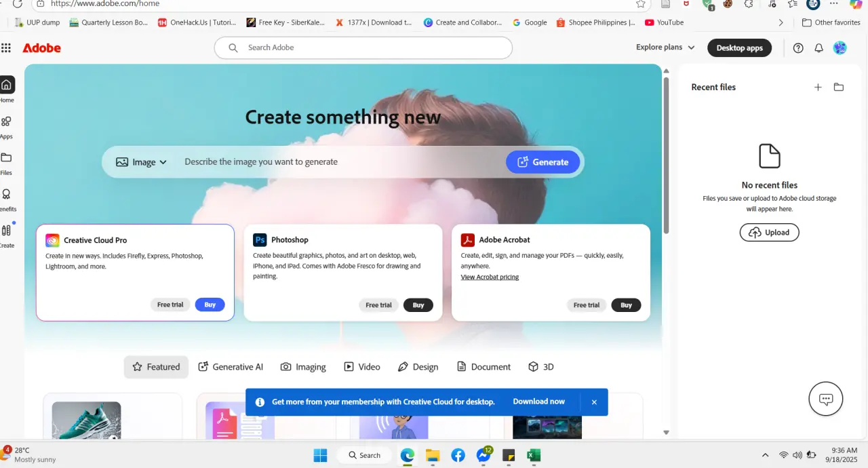Click the Desktop apps button
The width and height of the screenshot is (868, 468).
pyautogui.click(x=739, y=47)
